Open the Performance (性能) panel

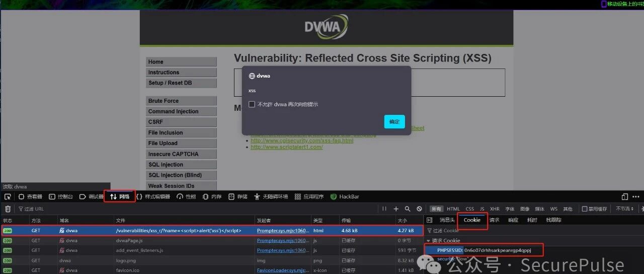click(186, 196)
